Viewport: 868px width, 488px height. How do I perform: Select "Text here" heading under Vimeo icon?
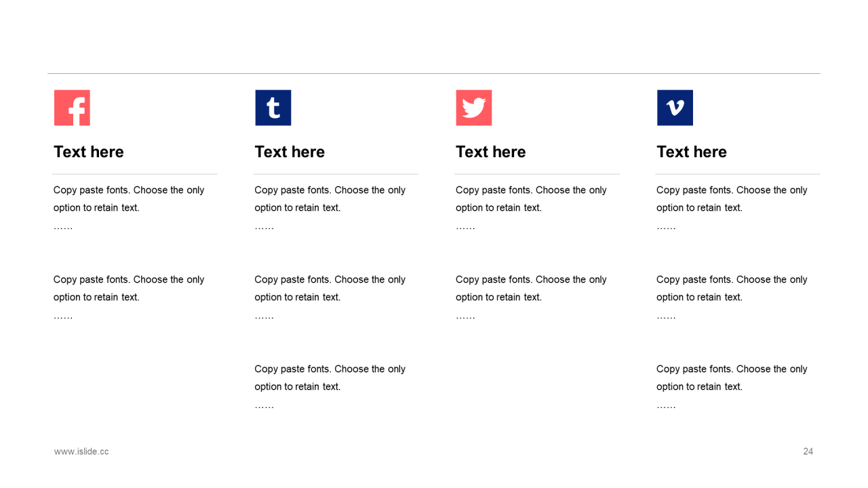[x=692, y=152]
